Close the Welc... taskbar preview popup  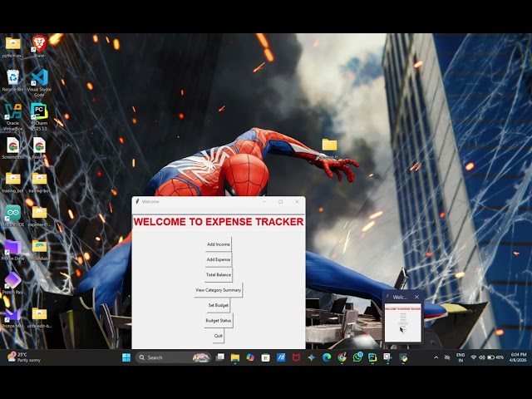tap(416, 297)
